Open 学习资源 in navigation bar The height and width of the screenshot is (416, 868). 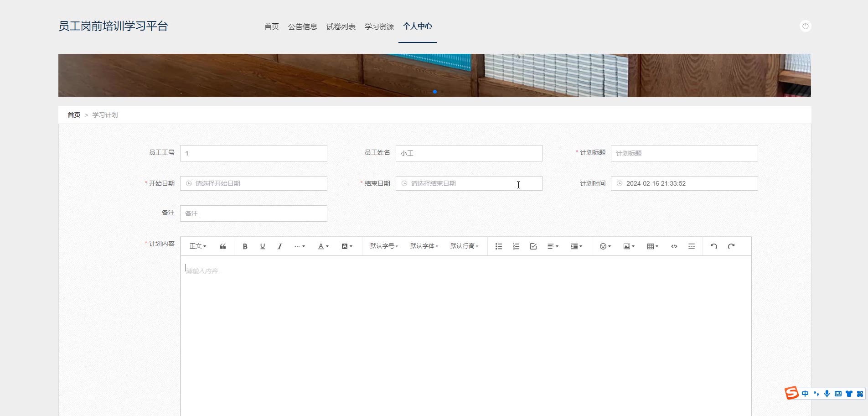379,27
